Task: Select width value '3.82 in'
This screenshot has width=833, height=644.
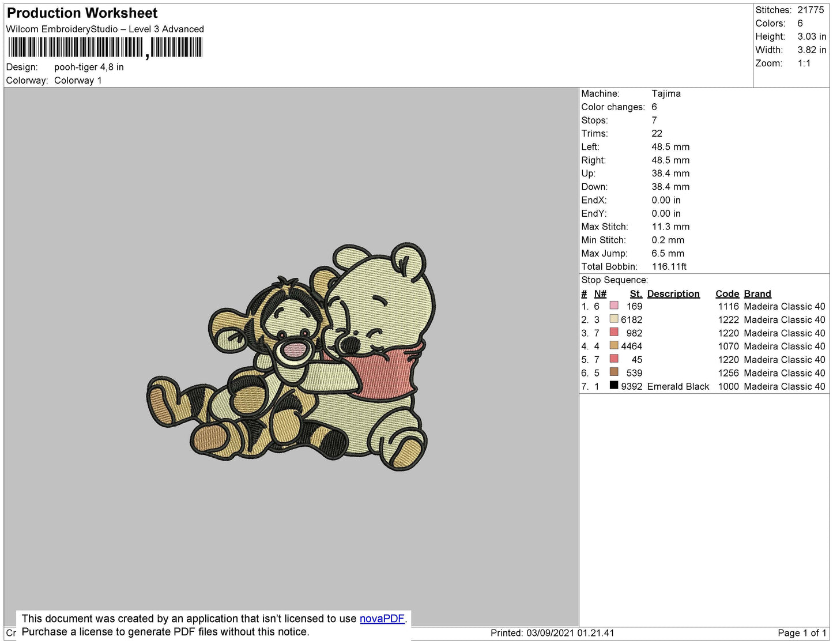Action: click(812, 50)
